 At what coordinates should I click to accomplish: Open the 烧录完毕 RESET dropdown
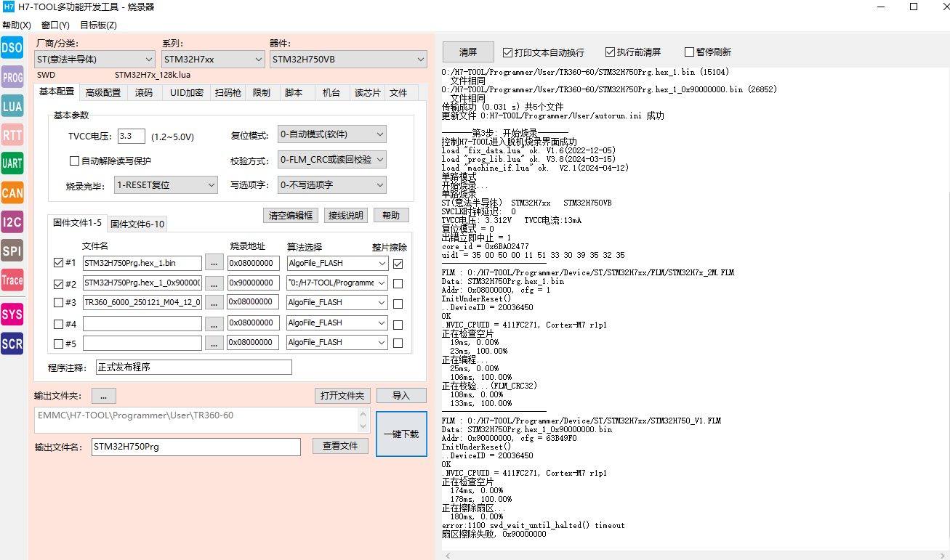pyautogui.click(x=166, y=185)
